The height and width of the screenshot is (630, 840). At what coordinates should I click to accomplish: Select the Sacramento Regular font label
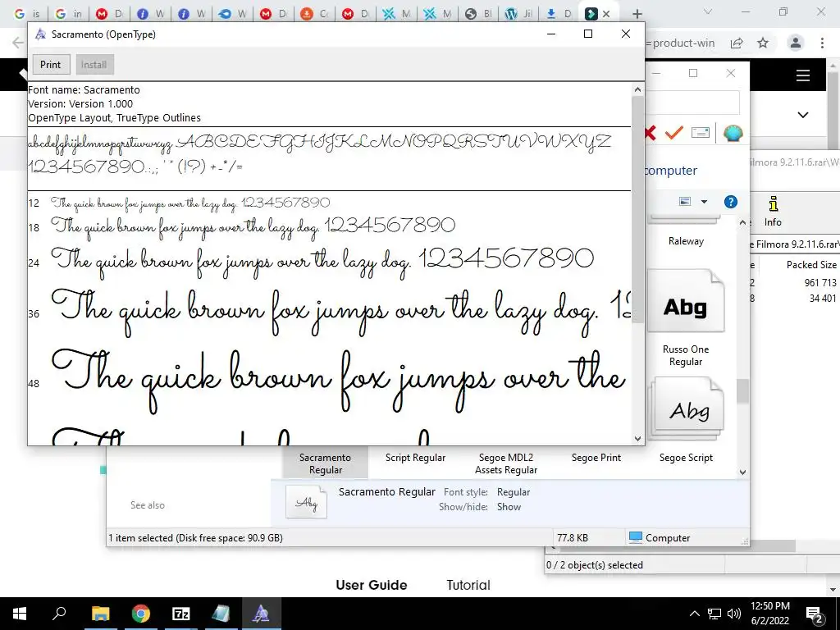point(325,463)
